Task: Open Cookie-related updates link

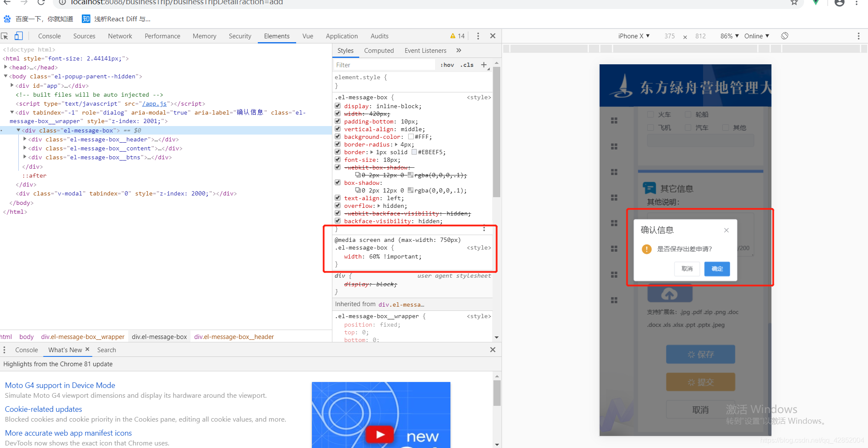Action: pos(43,409)
